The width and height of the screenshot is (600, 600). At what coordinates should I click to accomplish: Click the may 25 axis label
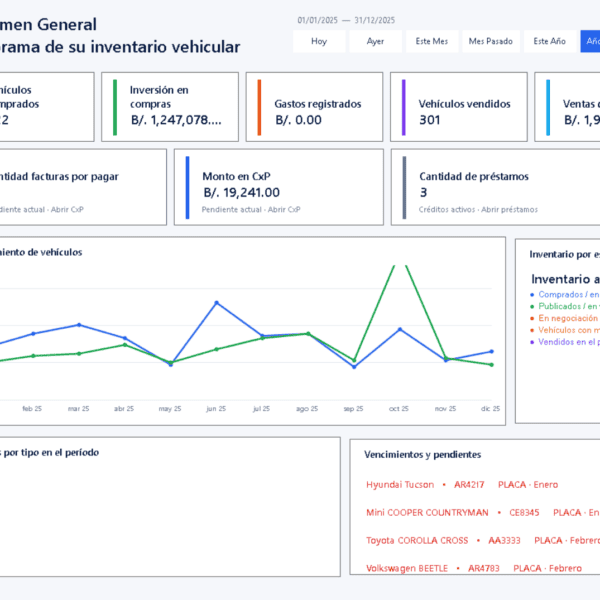click(170, 409)
